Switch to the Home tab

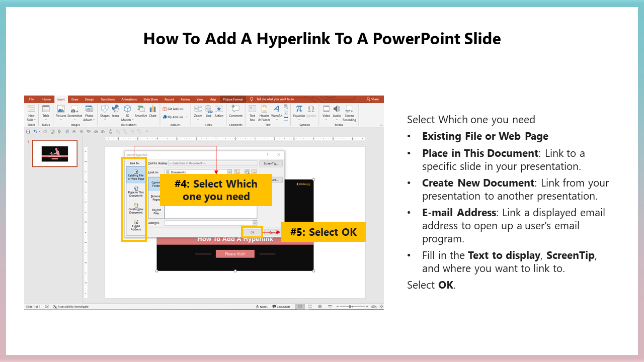coord(46,99)
